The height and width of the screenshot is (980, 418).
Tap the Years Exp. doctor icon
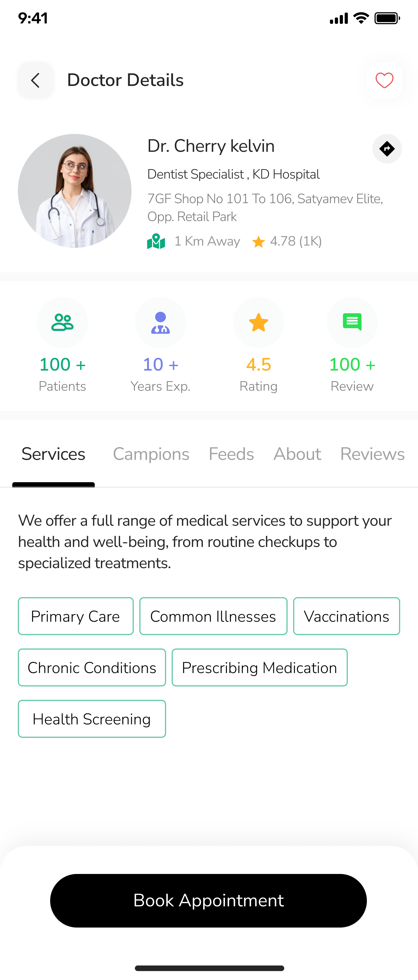point(160,323)
